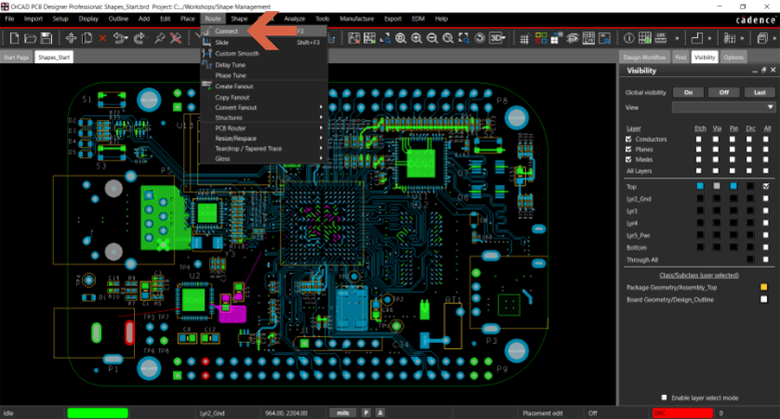
Task: Choose Connect from the Route menu
Action: [x=264, y=31]
